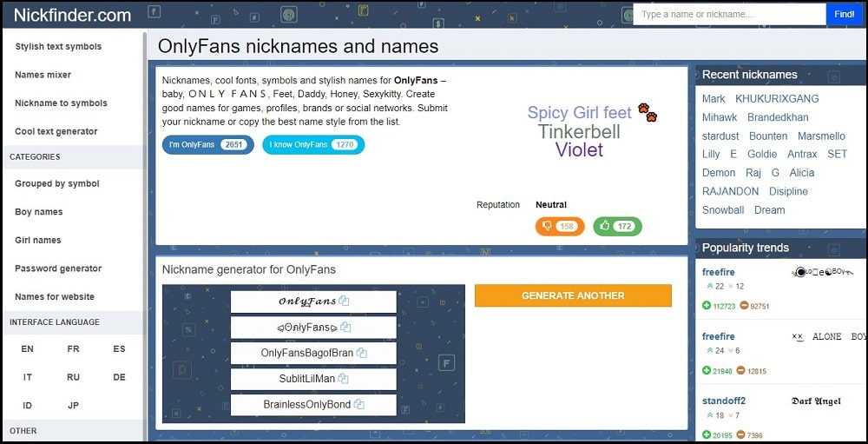The height and width of the screenshot is (444, 868).
Task: Open Cool text generator in sidebar
Action: 56,131
